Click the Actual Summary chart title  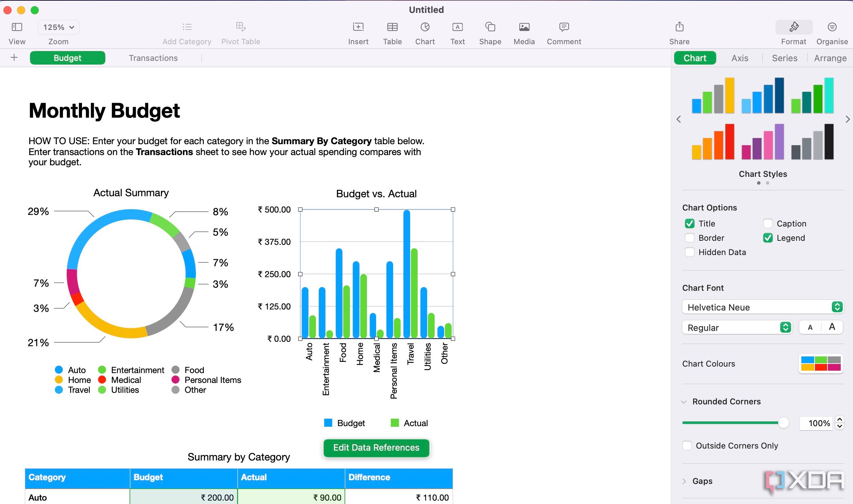(x=131, y=193)
